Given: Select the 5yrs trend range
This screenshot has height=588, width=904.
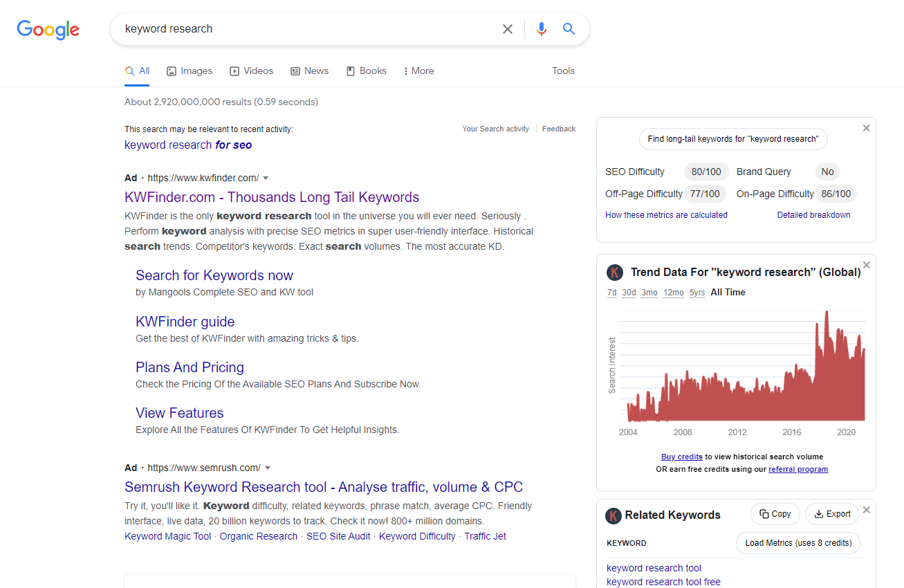Looking at the screenshot, I should point(697,293).
